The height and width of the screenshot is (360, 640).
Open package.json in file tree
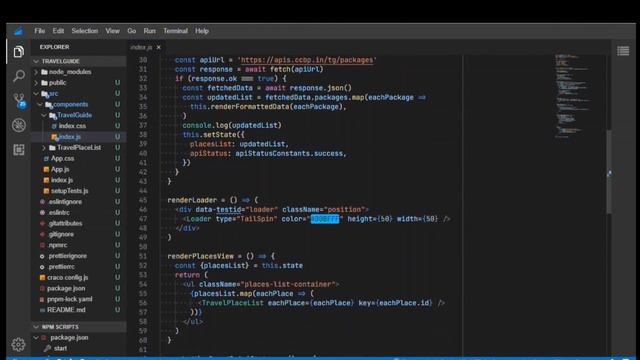[x=79, y=288]
